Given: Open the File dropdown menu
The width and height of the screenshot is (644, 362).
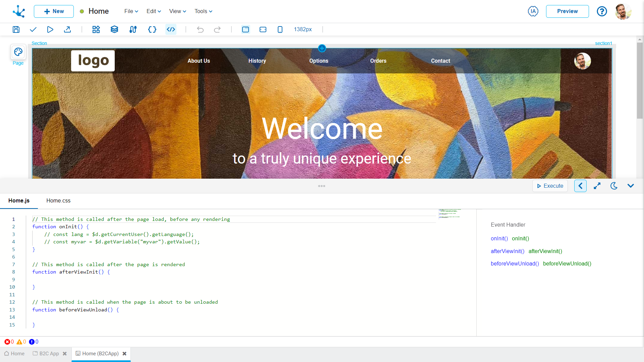Looking at the screenshot, I should pos(131,11).
